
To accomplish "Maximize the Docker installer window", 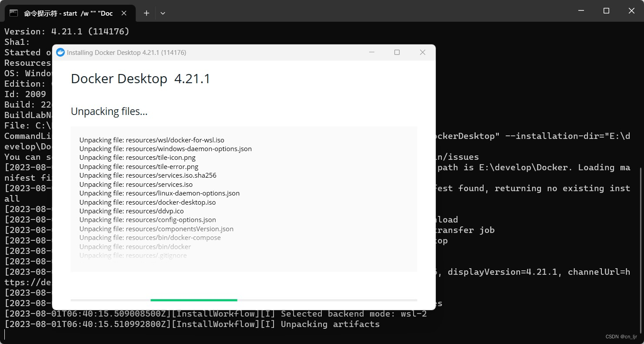I will (397, 52).
